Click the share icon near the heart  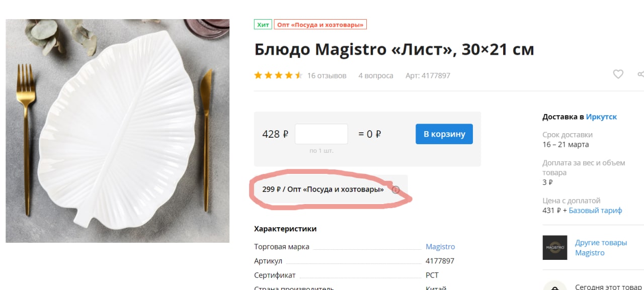(x=641, y=74)
